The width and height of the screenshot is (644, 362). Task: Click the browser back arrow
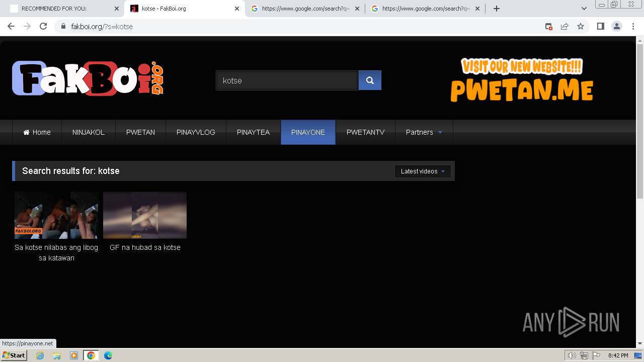11,26
